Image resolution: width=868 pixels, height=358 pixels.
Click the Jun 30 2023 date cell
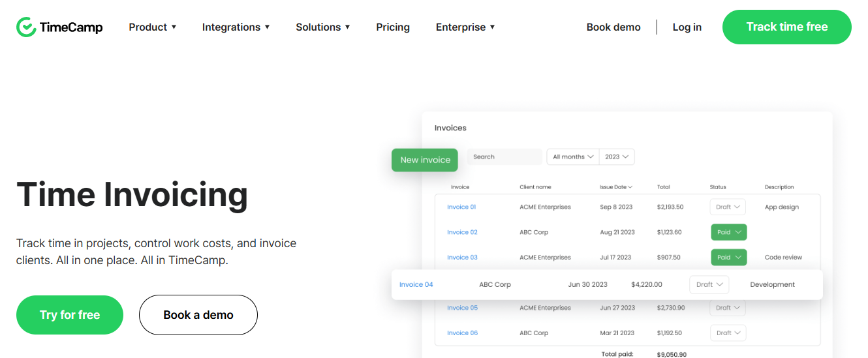588,284
